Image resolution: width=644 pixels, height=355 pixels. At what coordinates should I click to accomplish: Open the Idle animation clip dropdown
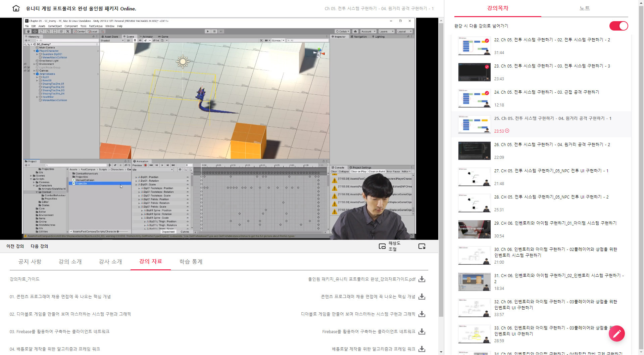[x=153, y=170]
